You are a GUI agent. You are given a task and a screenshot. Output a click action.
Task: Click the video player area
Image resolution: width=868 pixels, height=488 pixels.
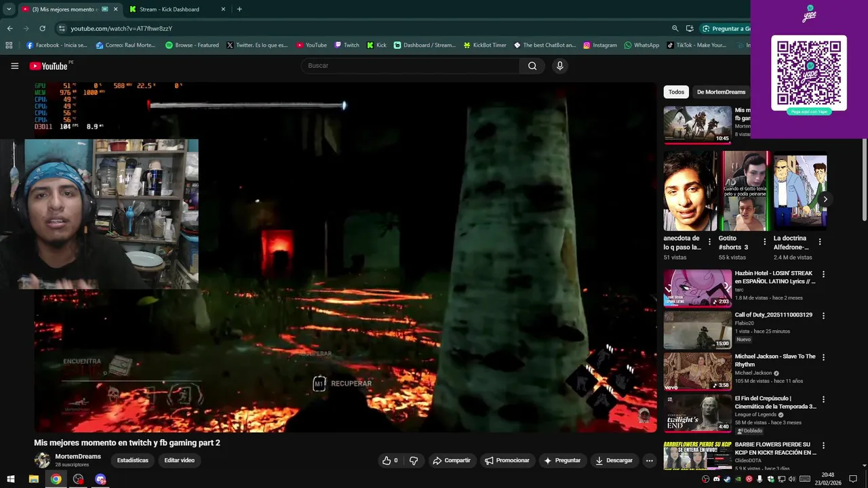(346, 257)
